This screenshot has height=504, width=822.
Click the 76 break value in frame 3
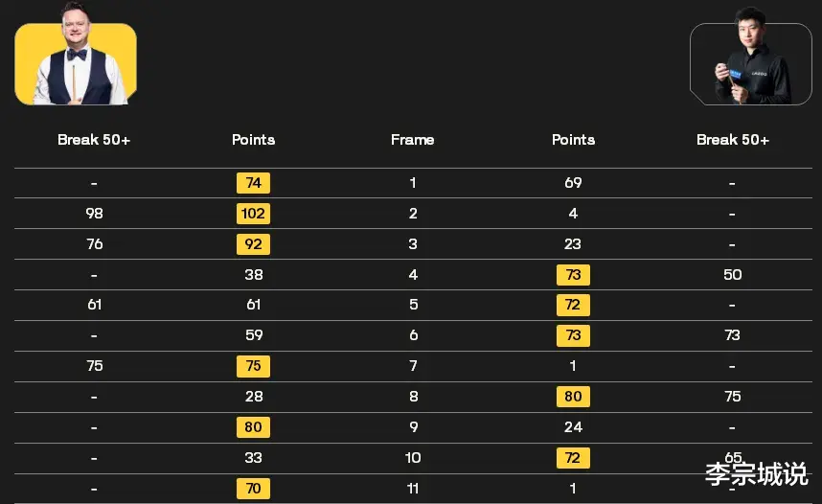(94, 244)
